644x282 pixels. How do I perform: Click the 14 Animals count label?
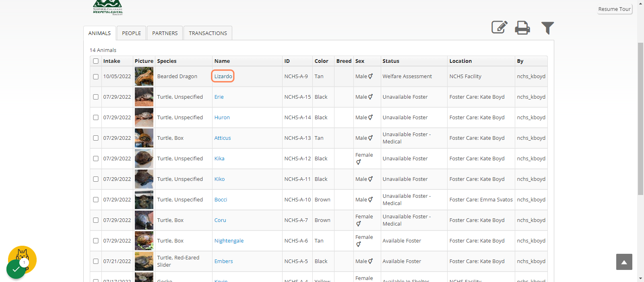[x=103, y=50]
